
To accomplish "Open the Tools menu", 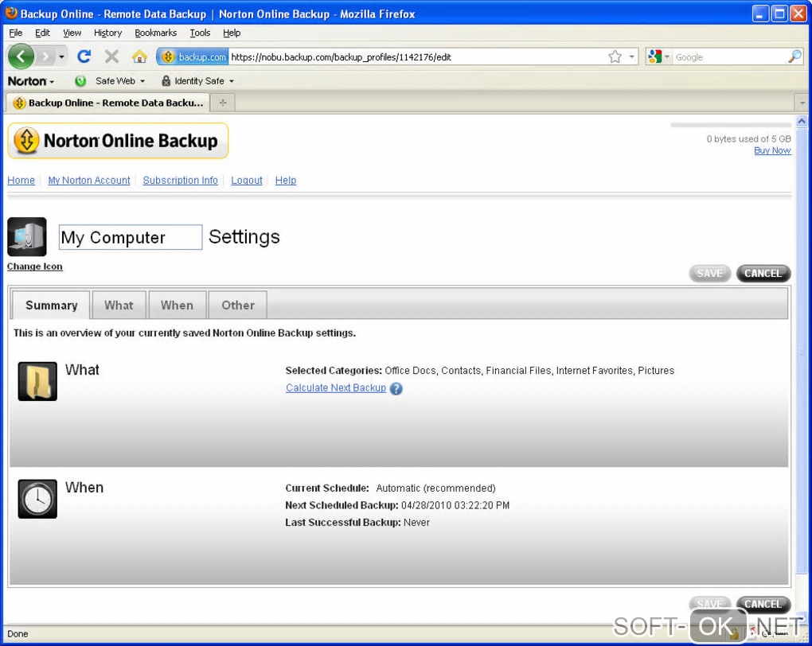I will click(x=200, y=33).
